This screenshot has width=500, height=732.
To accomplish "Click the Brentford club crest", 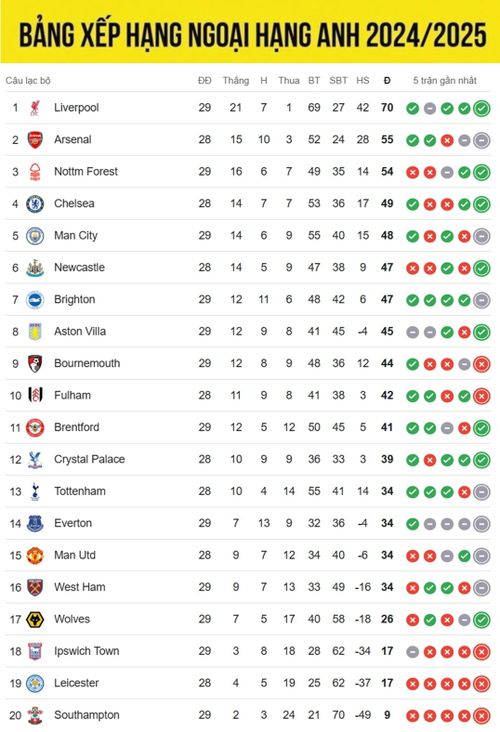I will [35, 428].
